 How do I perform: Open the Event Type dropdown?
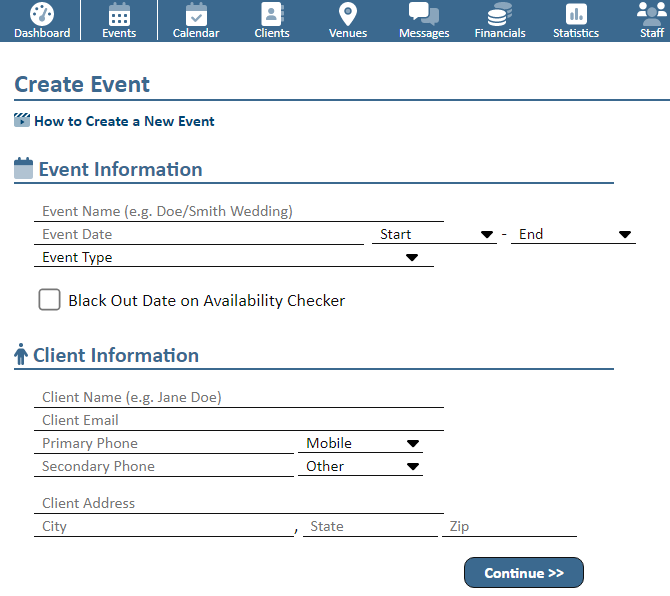(x=233, y=258)
